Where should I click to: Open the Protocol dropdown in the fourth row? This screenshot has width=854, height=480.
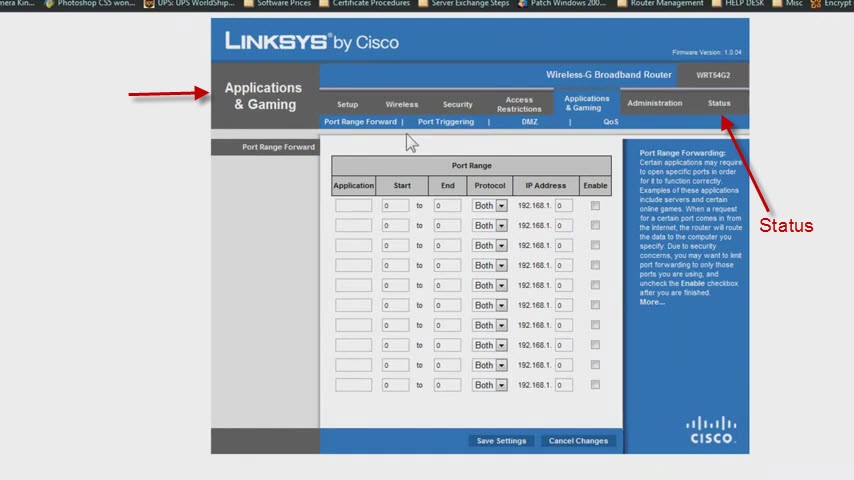[x=490, y=265]
